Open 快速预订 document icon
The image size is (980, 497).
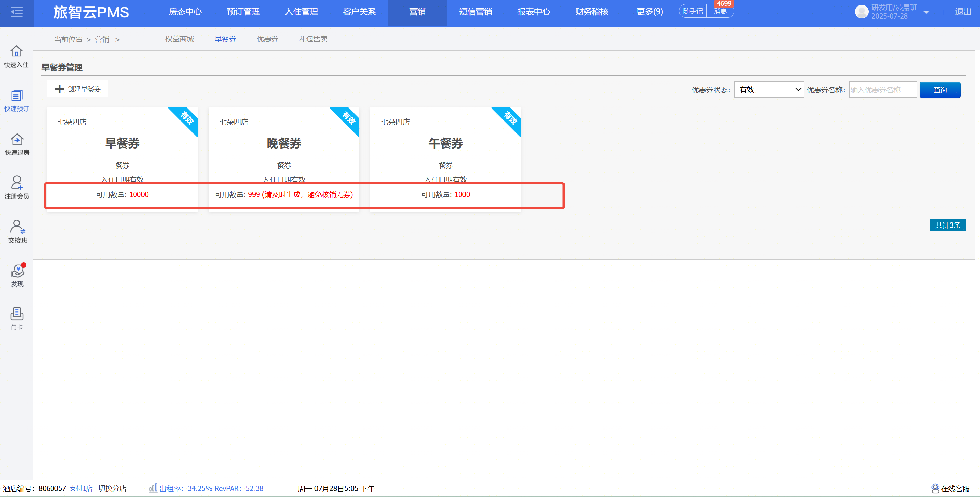click(16, 95)
